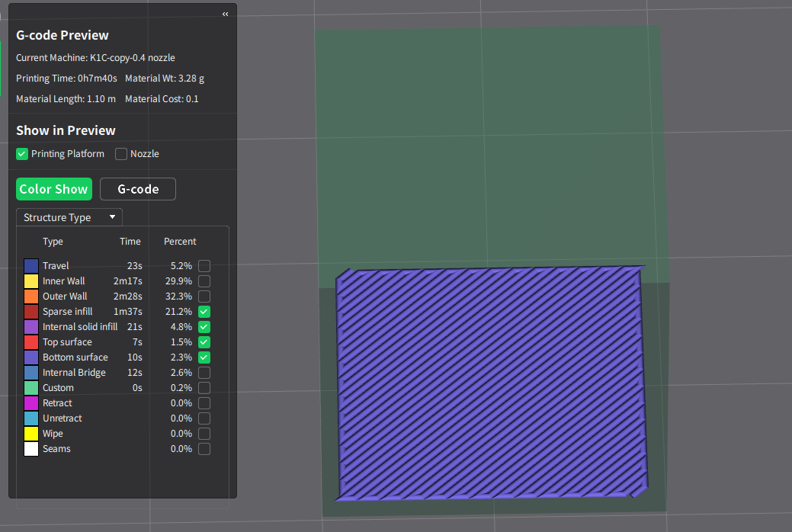Click the yellow Inner Wall swatch

point(31,281)
